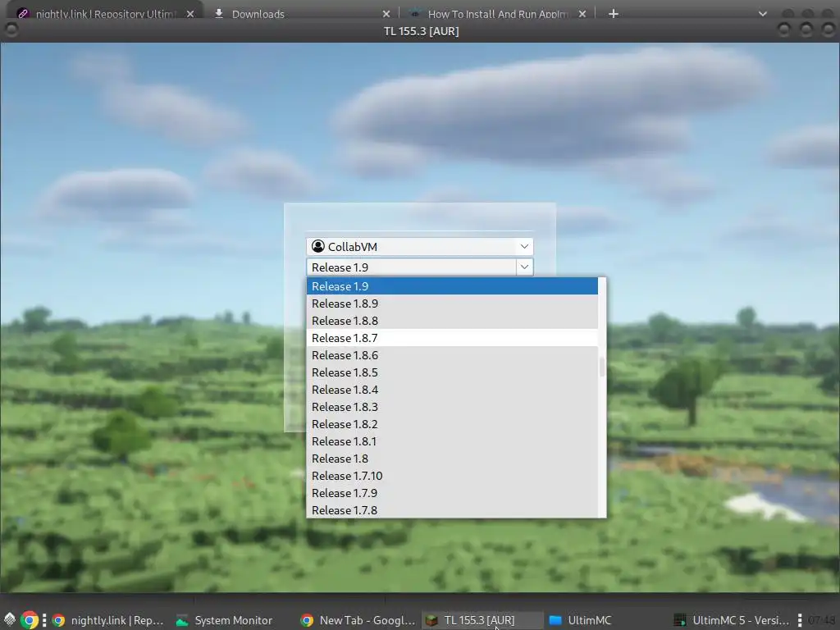The width and height of the screenshot is (840, 630).
Task: Open the taskbar start menu icon
Action: pos(10,620)
